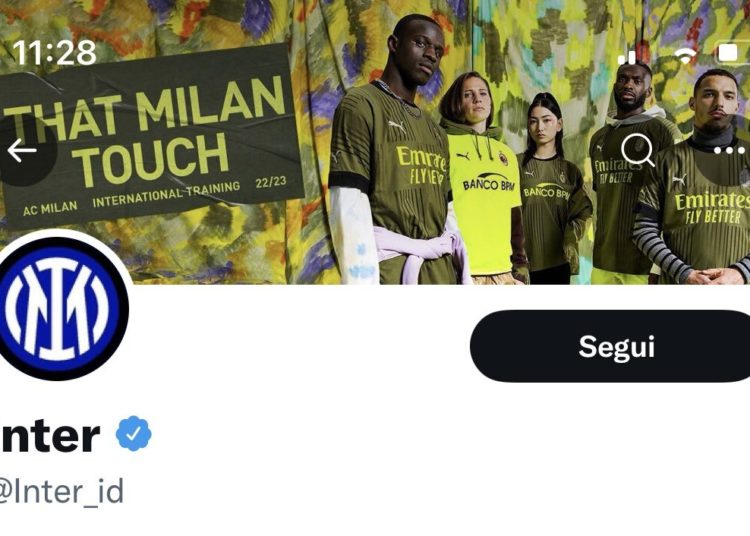Viewport: 750px width, 536px height.
Task: Tap the INTERNATIONAL TRAINING banner caption
Action: point(166,194)
